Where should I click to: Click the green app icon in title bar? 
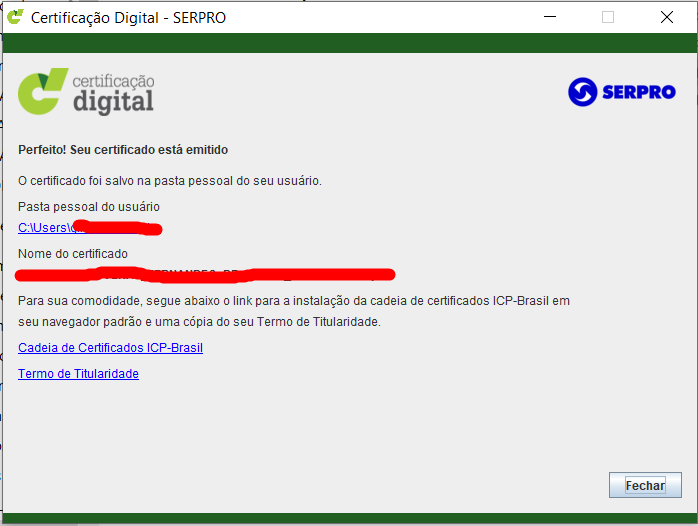[x=15, y=17]
